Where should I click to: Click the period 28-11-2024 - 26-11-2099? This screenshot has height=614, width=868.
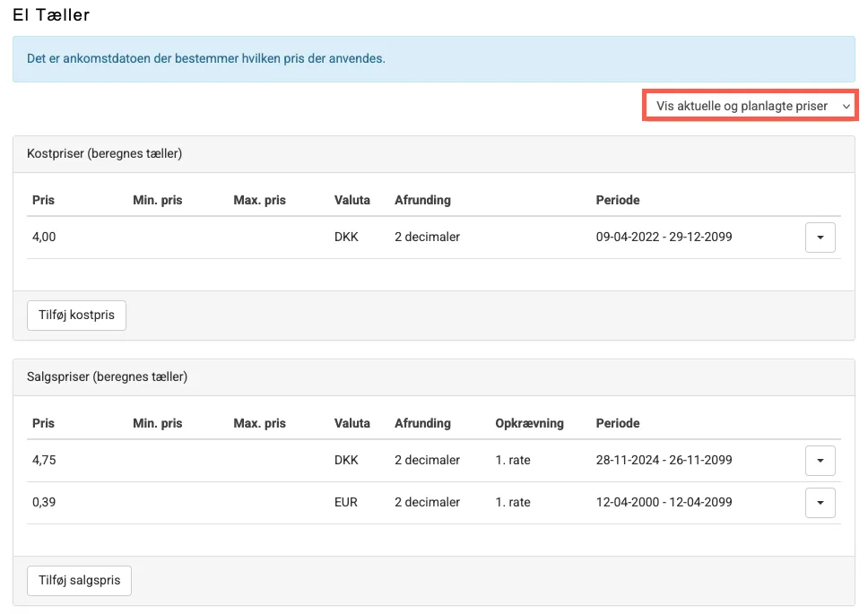[664, 461]
